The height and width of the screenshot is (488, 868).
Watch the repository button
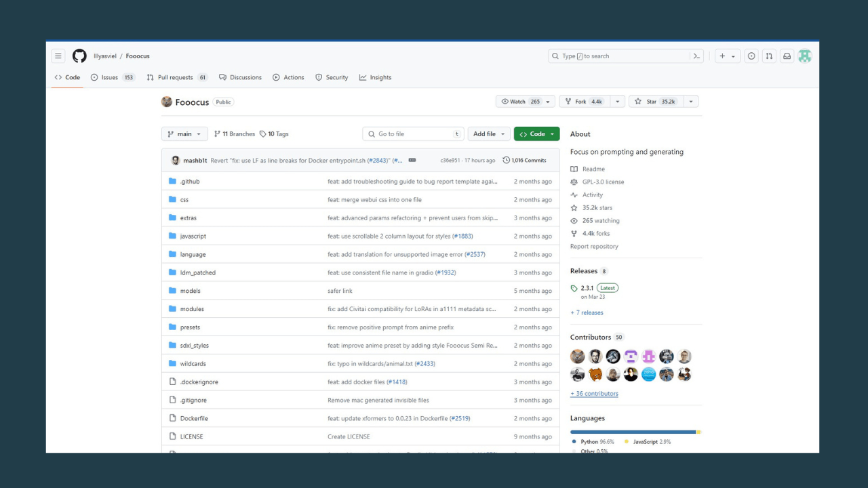tap(521, 102)
